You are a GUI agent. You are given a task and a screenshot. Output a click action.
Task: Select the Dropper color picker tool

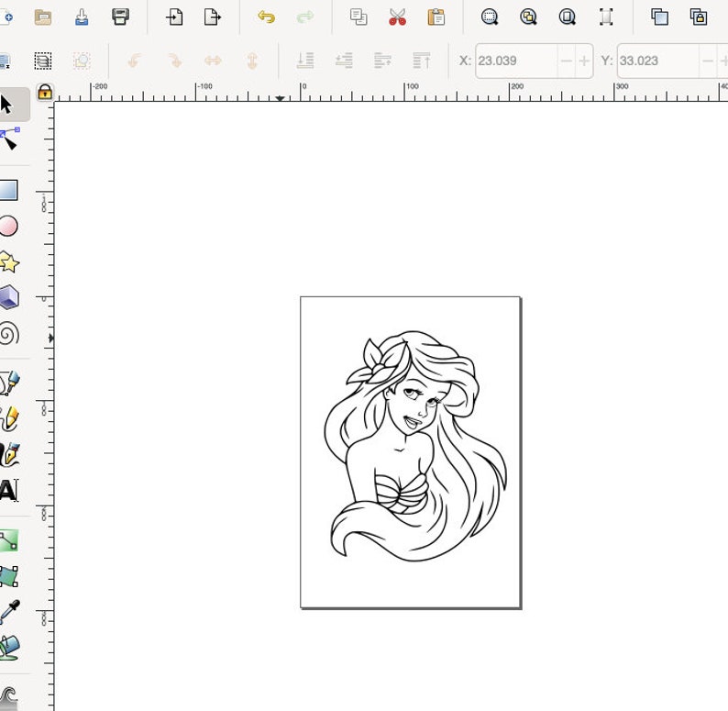9,612
